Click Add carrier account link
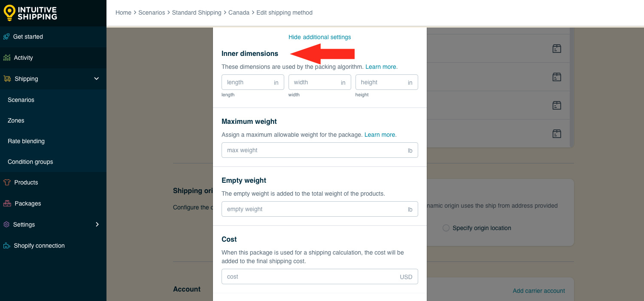This screenshot has width=644, height=301. coord(539,291)
